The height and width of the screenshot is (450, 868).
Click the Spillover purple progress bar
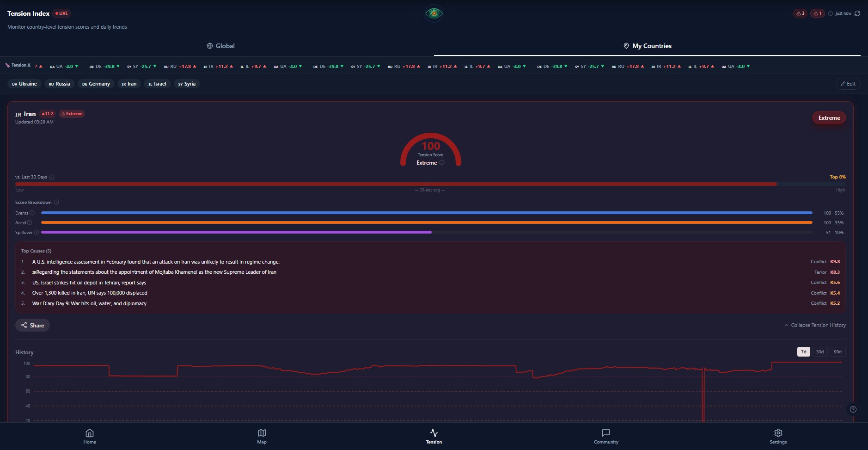coord(236,232)
